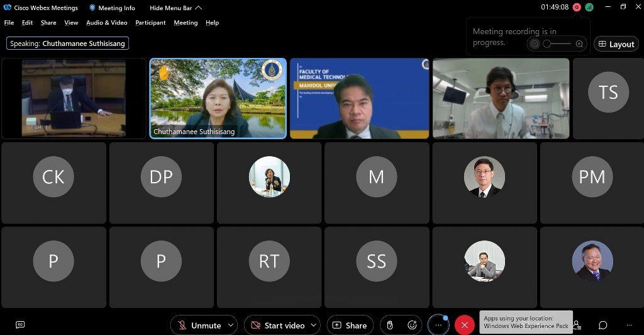Expand video options arrow beside Start video
This screenshot has height=335, width=644.
tap(314, 325)
